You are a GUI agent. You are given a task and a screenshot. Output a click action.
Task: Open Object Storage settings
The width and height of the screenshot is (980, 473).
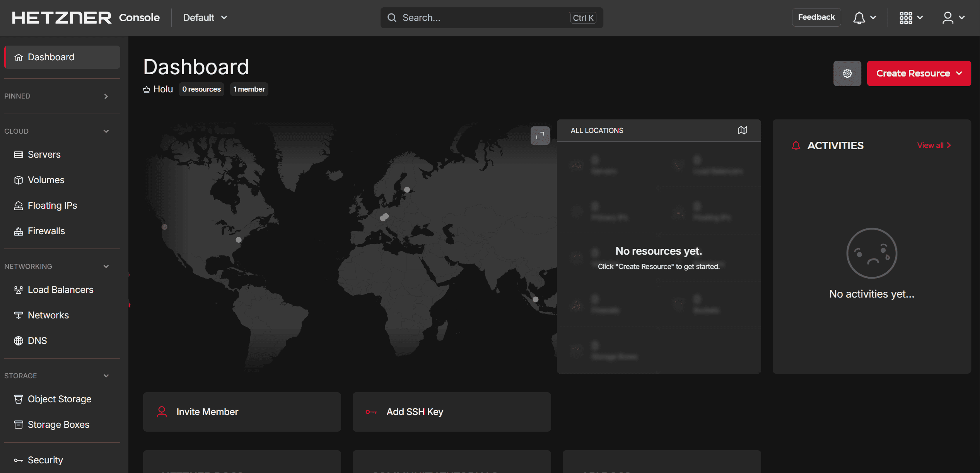tap(60, 399)
